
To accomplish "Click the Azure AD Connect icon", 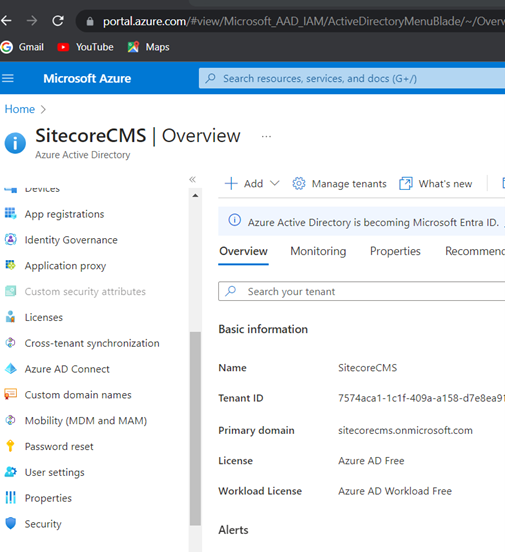I will tap(11, 369).
